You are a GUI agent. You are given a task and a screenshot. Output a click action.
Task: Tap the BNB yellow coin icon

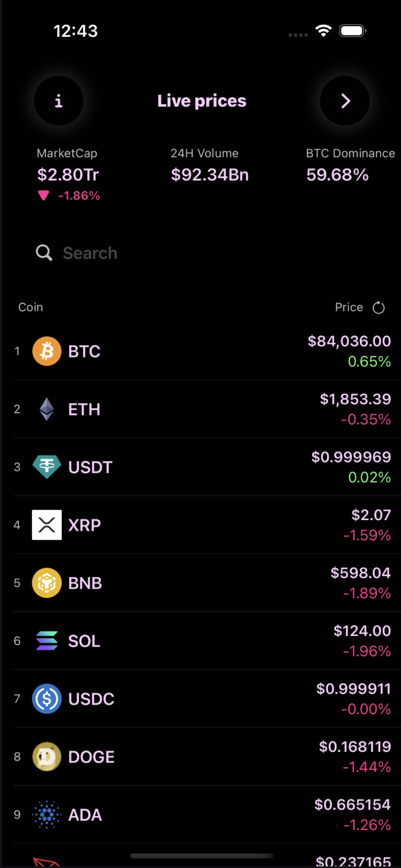pos(47,583)
